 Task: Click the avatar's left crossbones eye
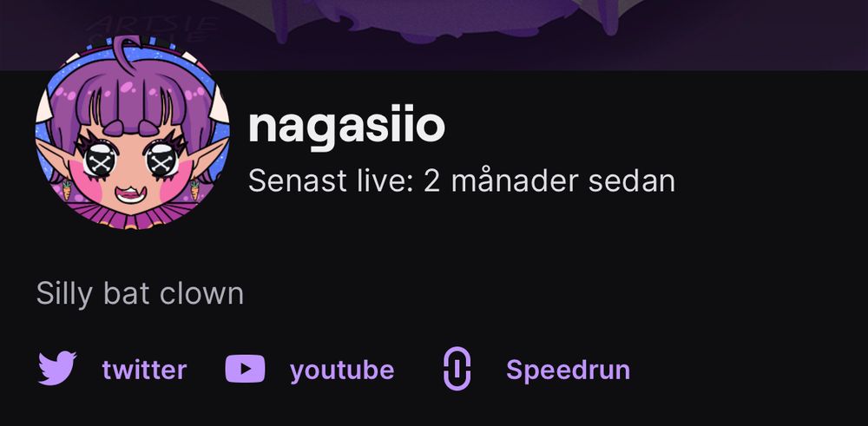[x=100, y=160]
